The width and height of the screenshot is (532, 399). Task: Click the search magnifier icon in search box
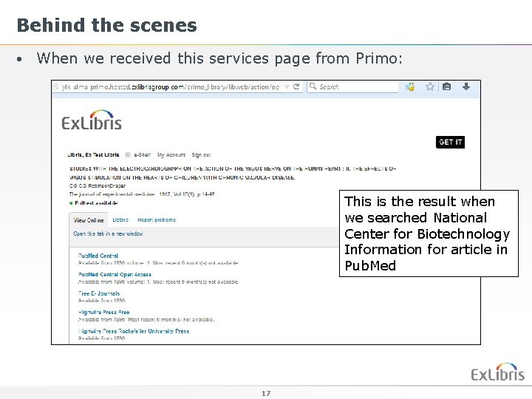313,86
